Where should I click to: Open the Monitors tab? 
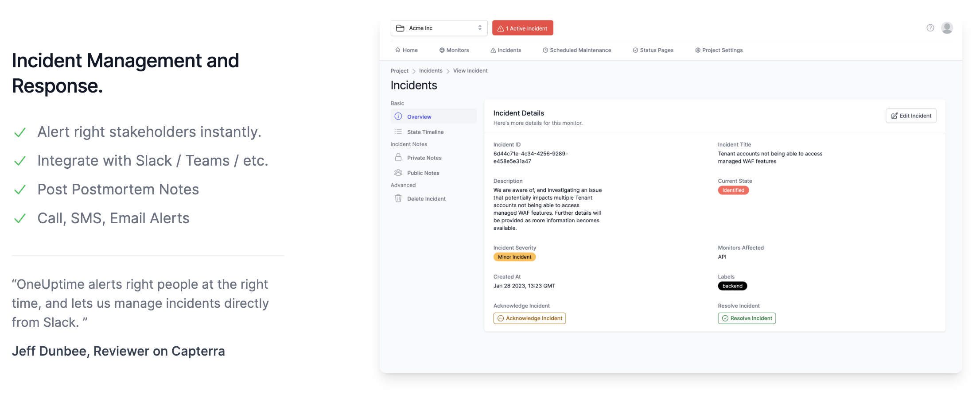(x=454, y=50)
